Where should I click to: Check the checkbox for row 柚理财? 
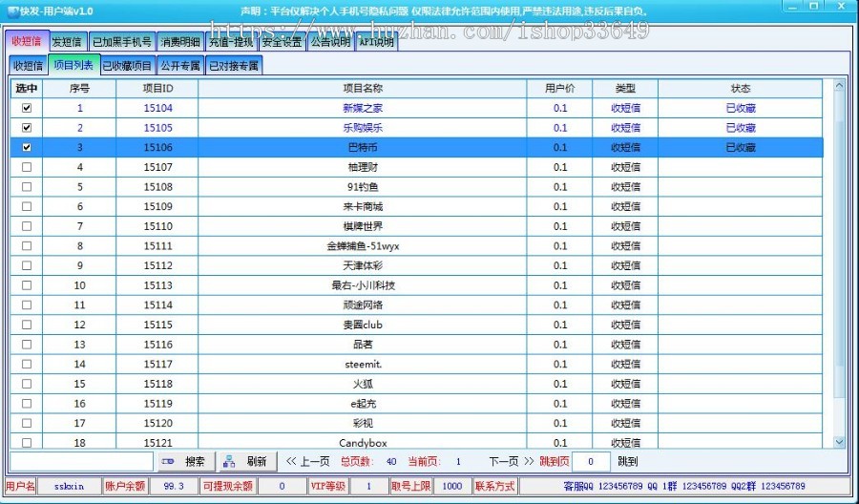(27, 167)
